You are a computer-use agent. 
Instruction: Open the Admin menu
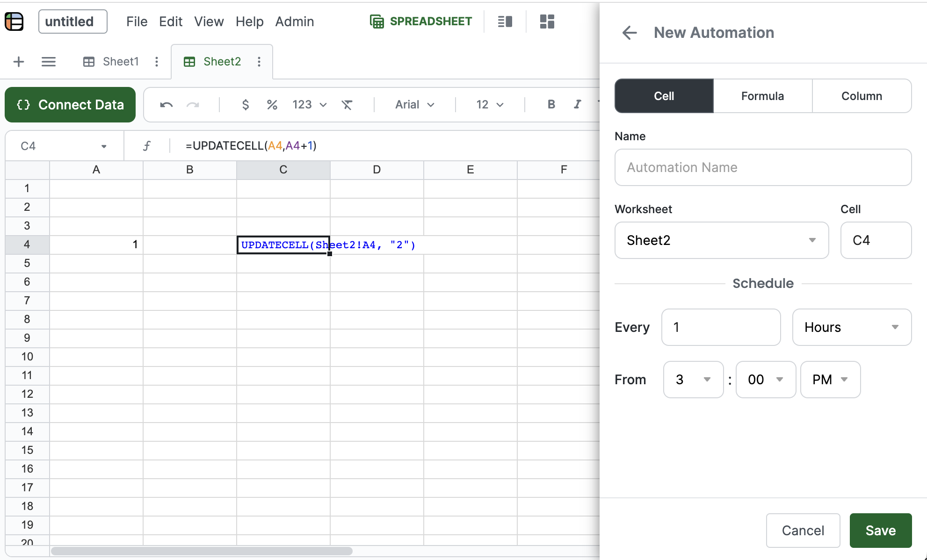click(294, 22)
